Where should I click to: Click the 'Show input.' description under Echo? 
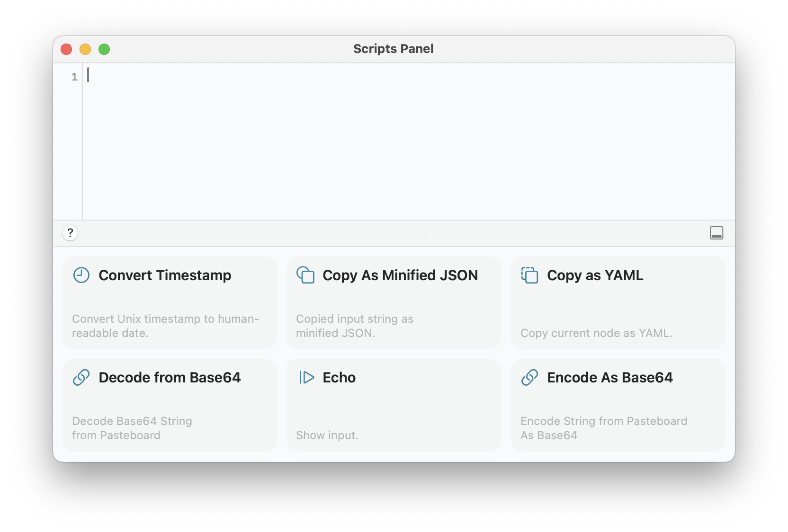[x=327, y=435]
